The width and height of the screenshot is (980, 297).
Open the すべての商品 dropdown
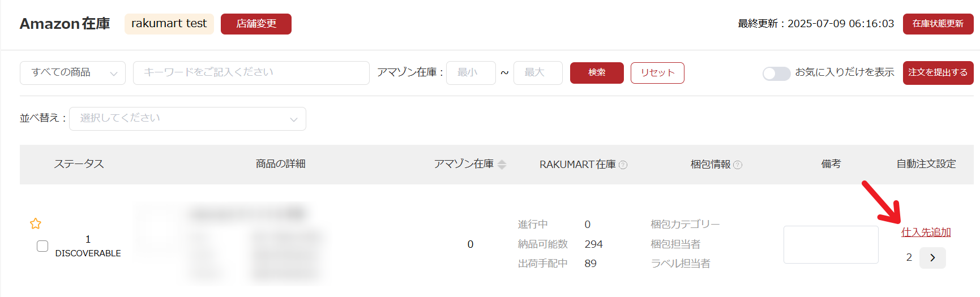pos(72,73)
